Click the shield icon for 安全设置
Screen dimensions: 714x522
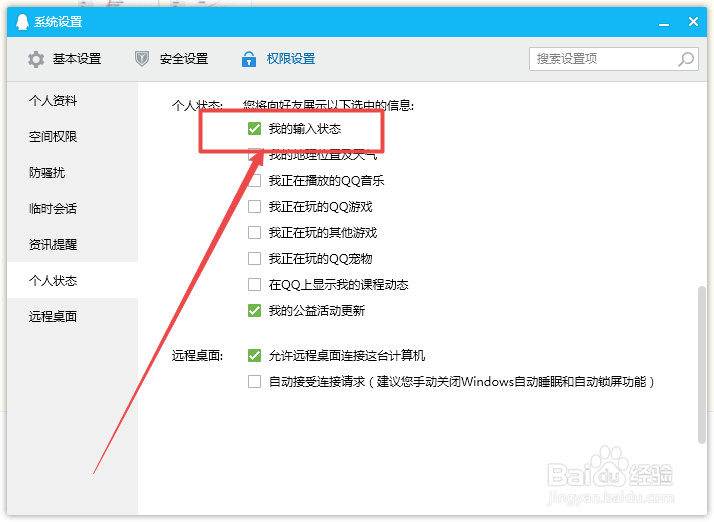pos(142,59)
